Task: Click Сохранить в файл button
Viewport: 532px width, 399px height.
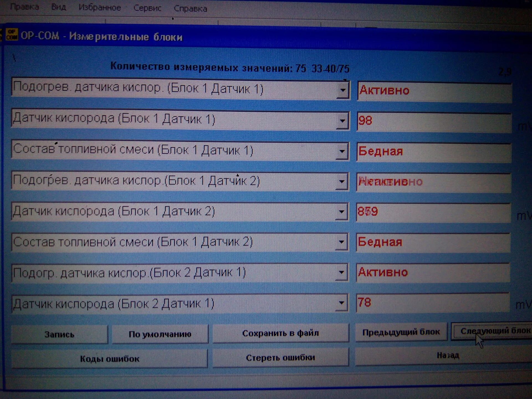Action: (x=280, y=333)
